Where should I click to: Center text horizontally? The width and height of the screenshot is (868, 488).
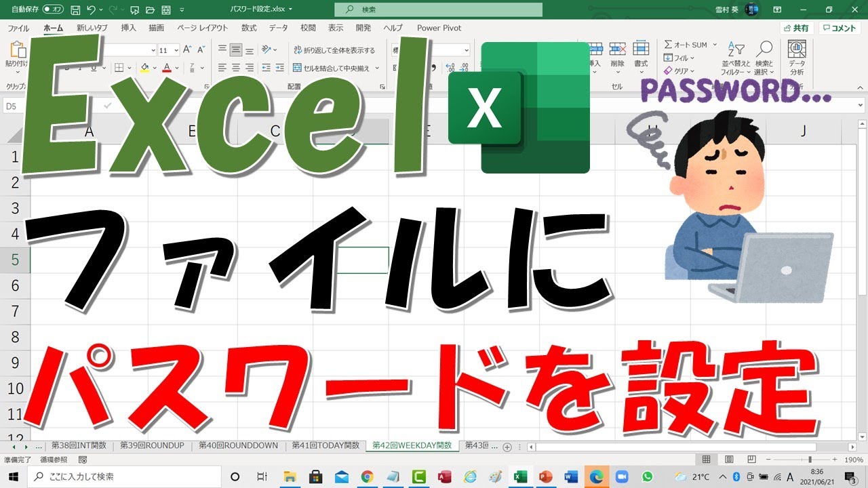pyautogui.click(x=236, y=68)
